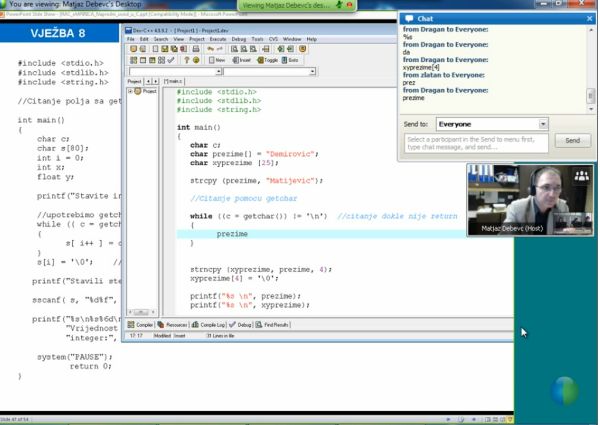This screenshot has height=425, width=600.
Task: Open the Execute menu in Dev-C++
Action: click(x=218, y=39)
